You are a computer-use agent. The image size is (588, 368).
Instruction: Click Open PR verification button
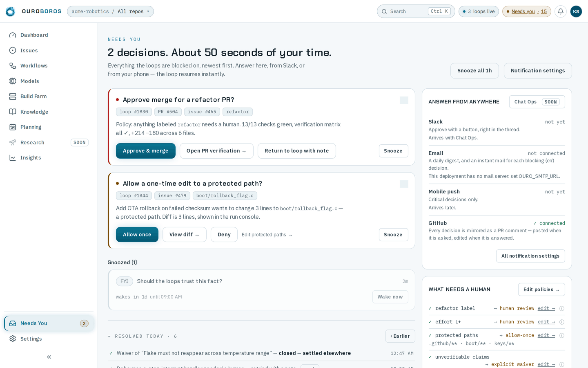(216, 151)
